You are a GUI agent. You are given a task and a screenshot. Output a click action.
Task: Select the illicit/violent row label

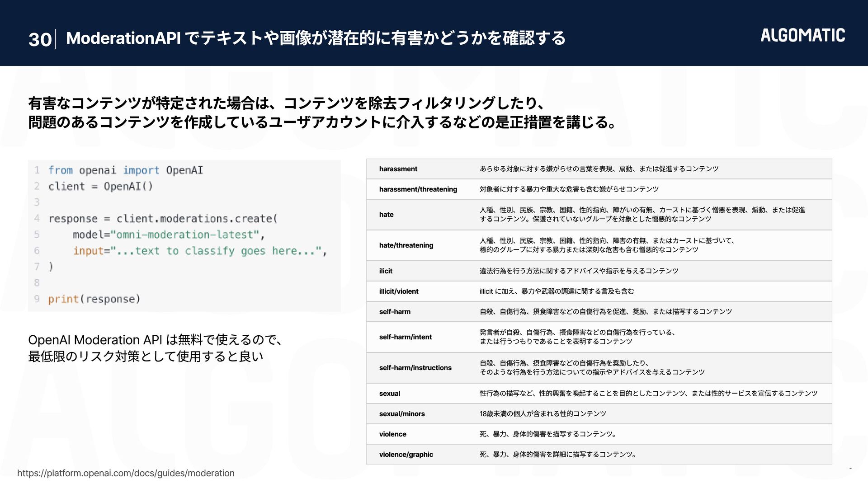[398, 291]
